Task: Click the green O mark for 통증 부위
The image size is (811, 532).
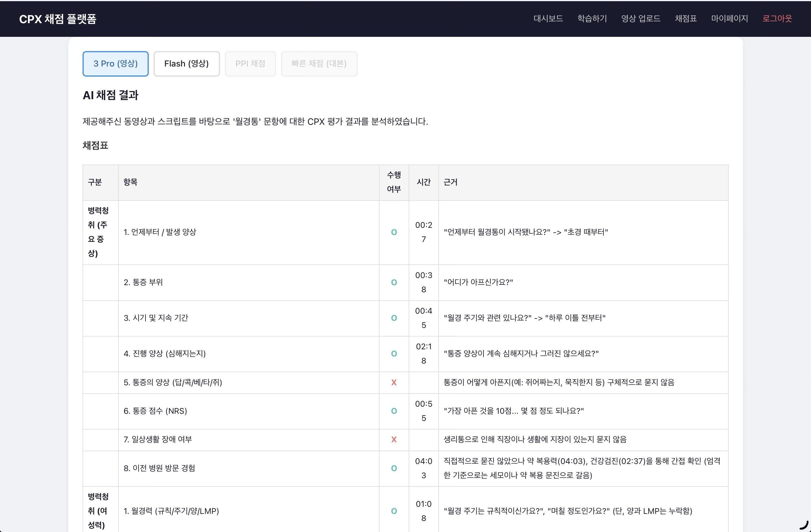Action: 394,282
